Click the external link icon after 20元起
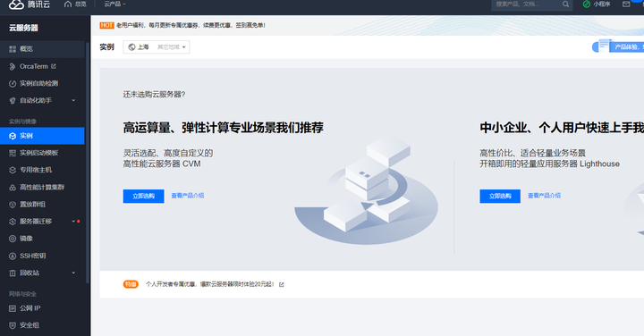The image size is (644, 336). click(282, 285)
